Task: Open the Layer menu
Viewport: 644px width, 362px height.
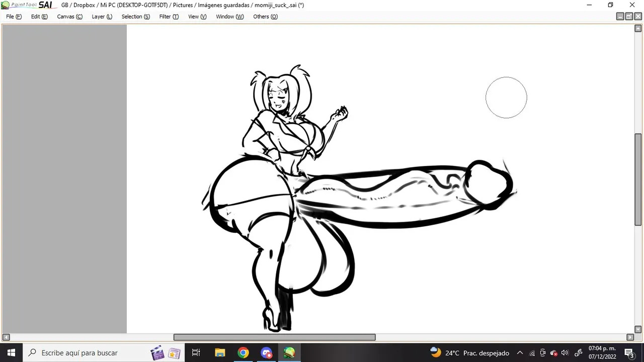Action: point(102,17)
